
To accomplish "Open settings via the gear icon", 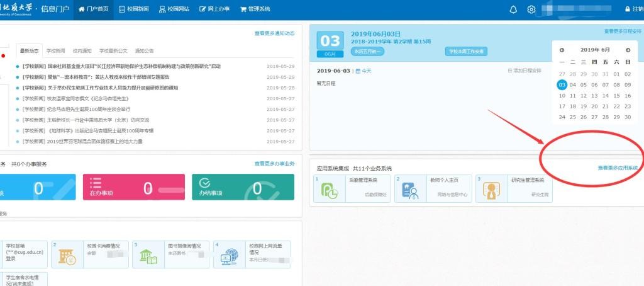I will pos(531,9).
